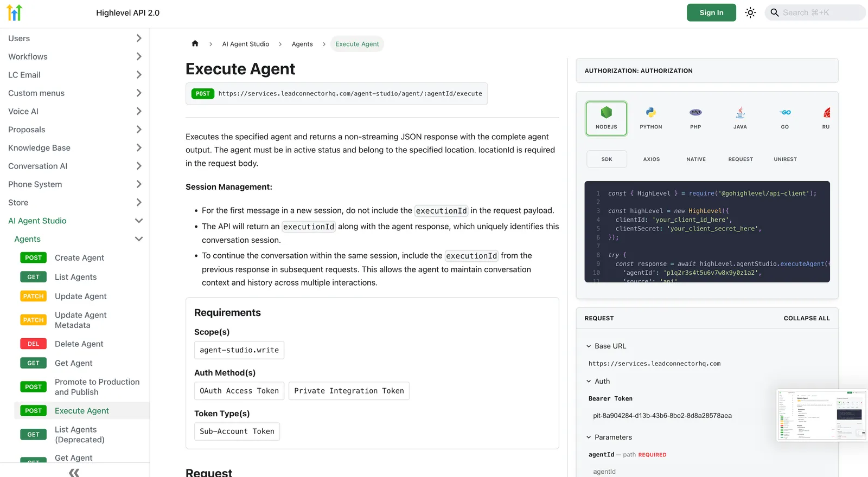Click the Highlevel API 2.0 title
The width and height of the screenshot is (868, 477).
click(x=128, y=12)
